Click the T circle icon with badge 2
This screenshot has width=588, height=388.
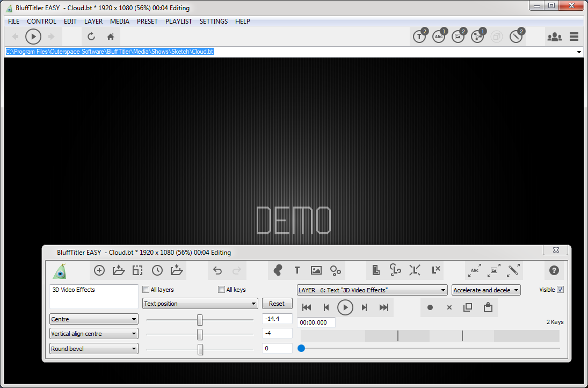click(x=420, y=36)
